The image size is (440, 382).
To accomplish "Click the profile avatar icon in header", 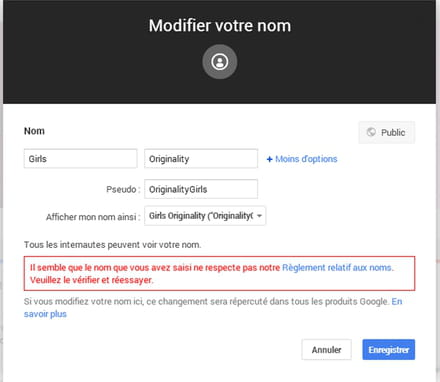I will (x=220, y=62).
